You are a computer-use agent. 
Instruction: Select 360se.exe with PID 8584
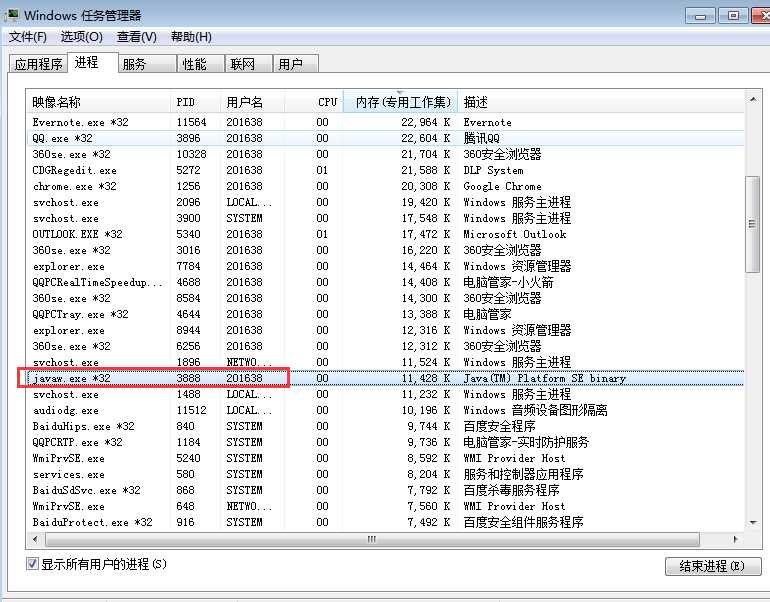pyautogui.click(x=385, y=298)
